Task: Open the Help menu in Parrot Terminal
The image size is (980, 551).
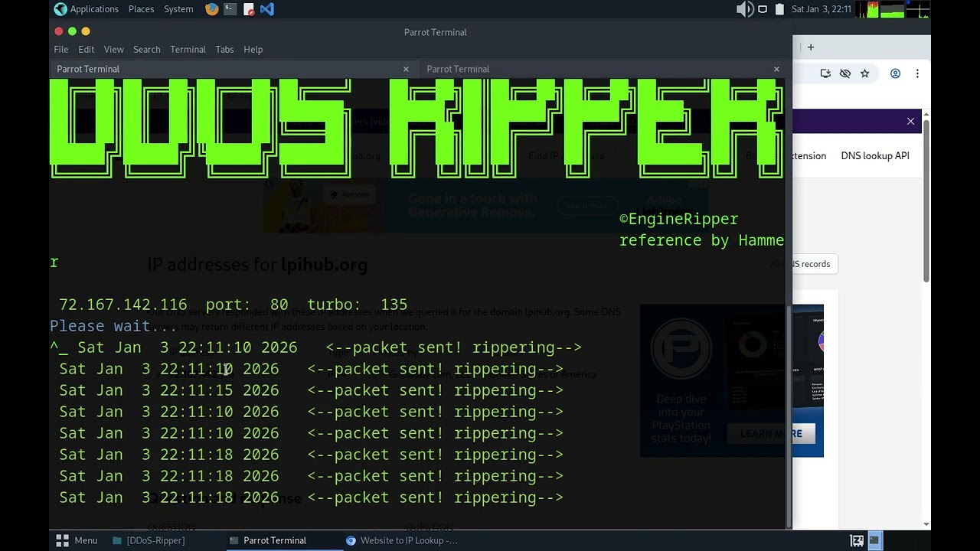Action: (x=253, y=49)
